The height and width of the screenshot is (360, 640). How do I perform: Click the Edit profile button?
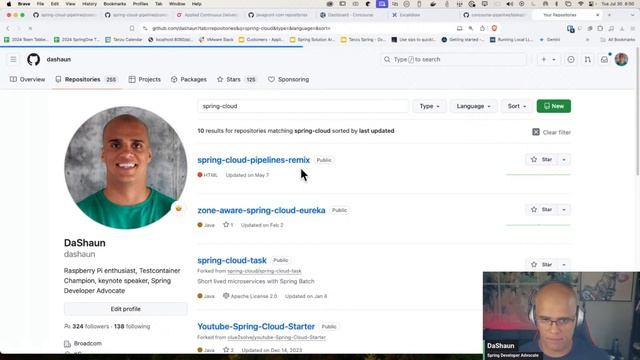(x=126, y=309)
